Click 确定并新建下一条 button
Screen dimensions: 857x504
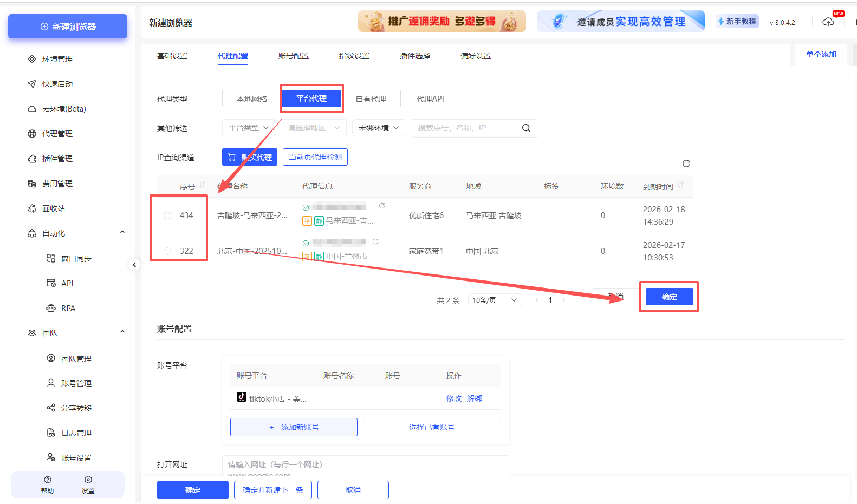[273, 490]
